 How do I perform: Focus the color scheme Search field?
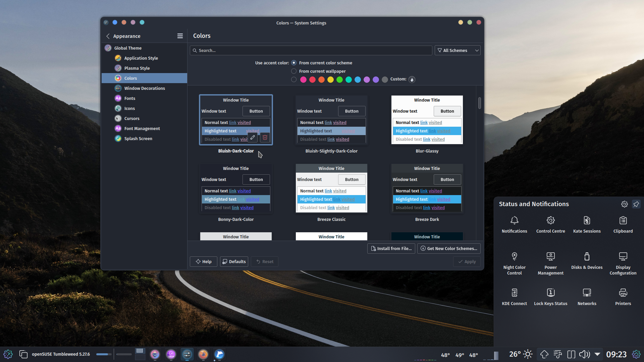pyautogui.click(x=311, y=50)
